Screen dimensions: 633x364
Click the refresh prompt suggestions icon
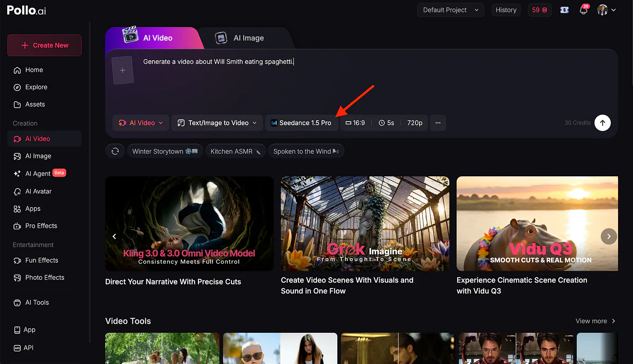[x=115, y=151]
